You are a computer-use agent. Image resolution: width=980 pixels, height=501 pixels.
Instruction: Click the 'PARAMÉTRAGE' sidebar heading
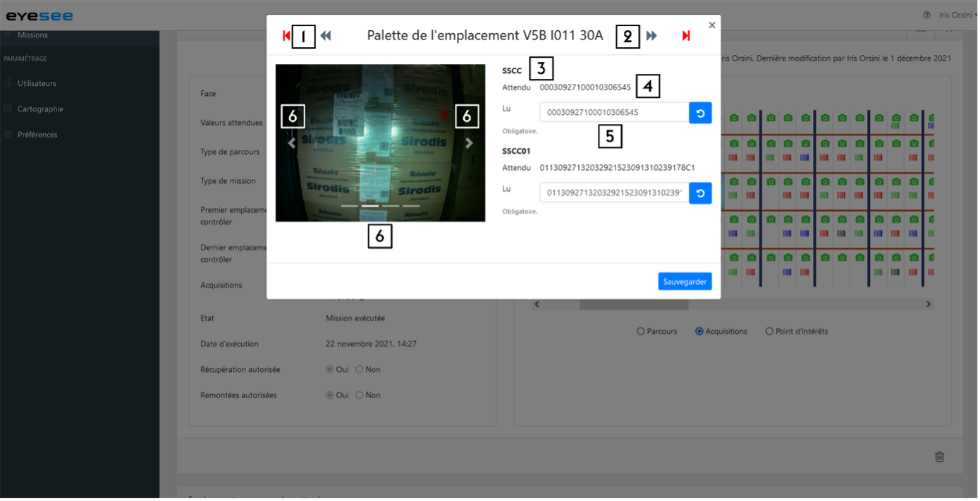click(25, 59)
